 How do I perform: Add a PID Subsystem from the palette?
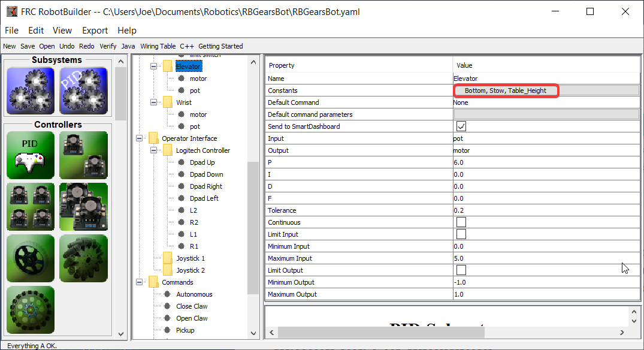pos(83,90)
